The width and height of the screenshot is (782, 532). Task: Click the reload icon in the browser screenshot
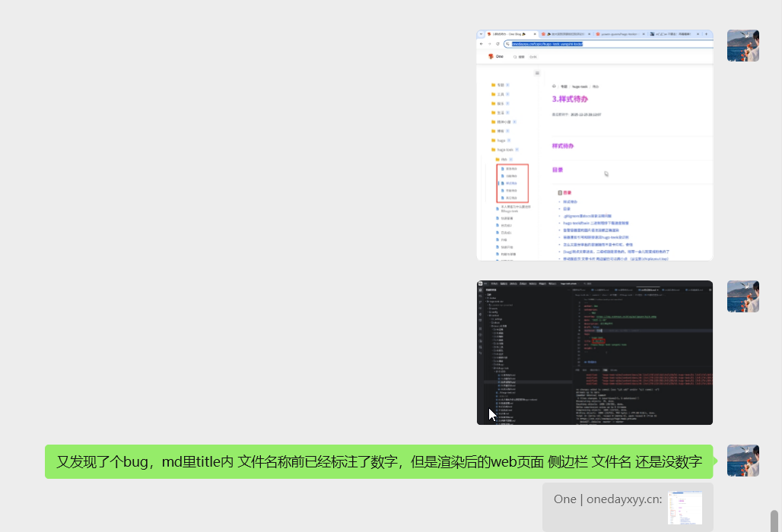[x=498, y=44]
